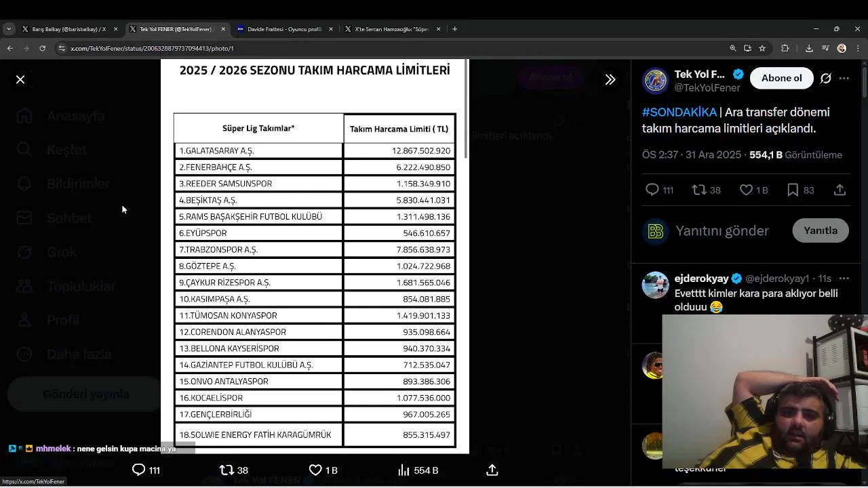
Task: Reload the page with the refresh icon
Action: click(42, 48)
